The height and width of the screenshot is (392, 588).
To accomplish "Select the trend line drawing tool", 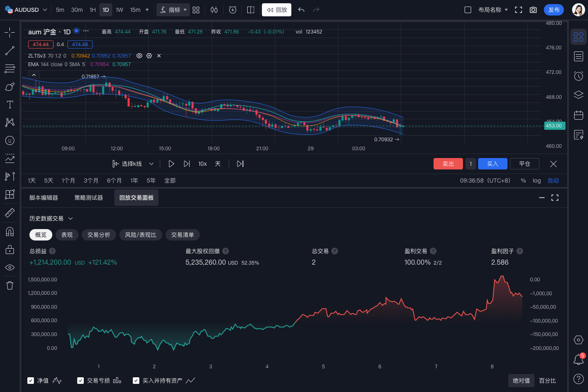I will pos(10,51).
